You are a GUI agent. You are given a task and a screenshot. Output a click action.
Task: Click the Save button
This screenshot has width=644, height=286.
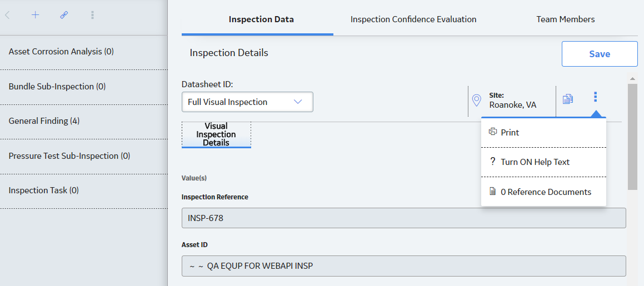pyautogui.click(x=600, y=54)
